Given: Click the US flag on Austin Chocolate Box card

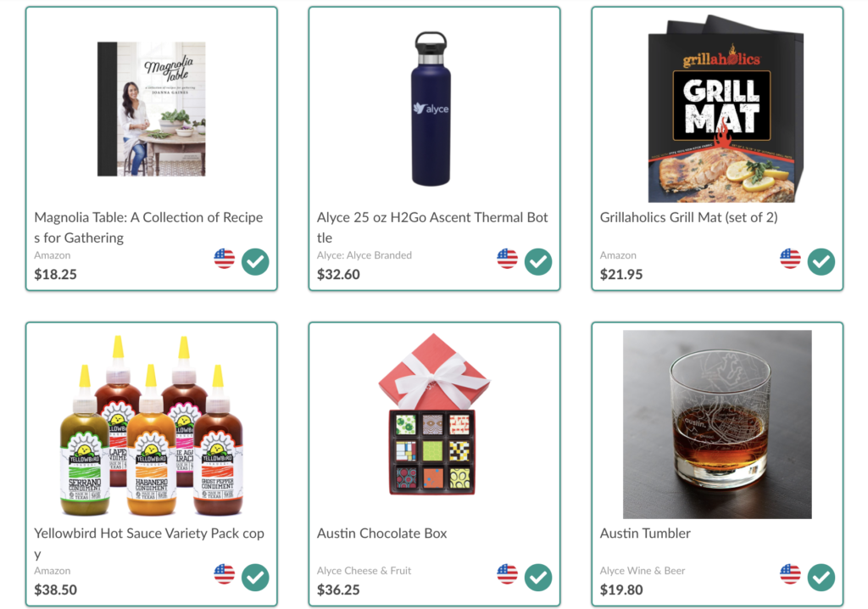Looking at the screenshot, I should pyautogui.click(x=506, y=576).
